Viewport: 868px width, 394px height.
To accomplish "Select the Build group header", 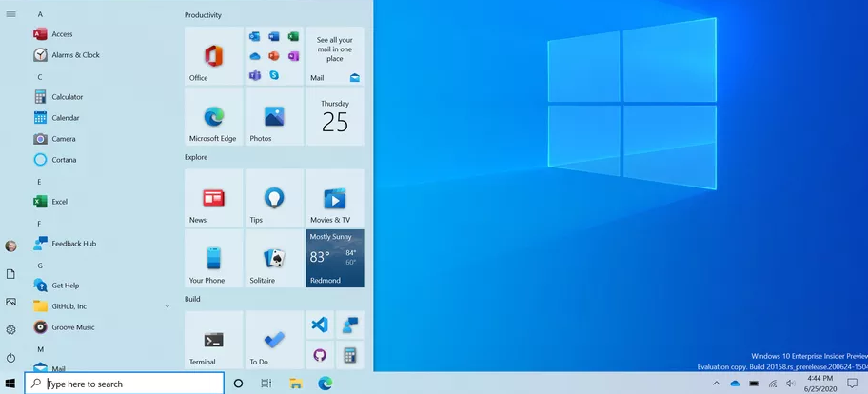I will [192, 299].
